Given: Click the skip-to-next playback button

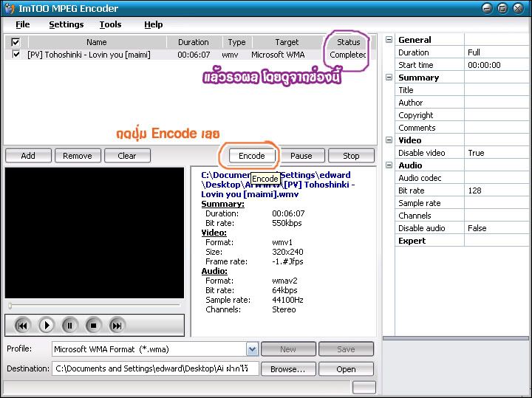Looking at the screenshot, I should pos(117,326).
